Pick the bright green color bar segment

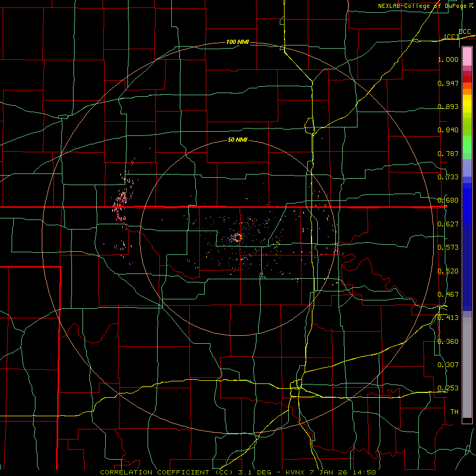pos(467,144)
